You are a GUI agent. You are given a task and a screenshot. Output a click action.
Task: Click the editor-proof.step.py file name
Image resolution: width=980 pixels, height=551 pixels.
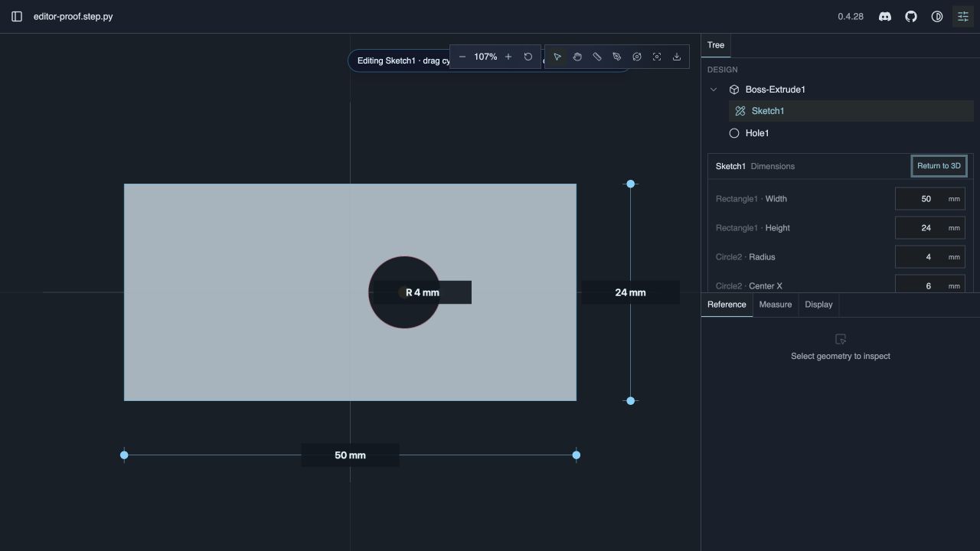(73, 16)
